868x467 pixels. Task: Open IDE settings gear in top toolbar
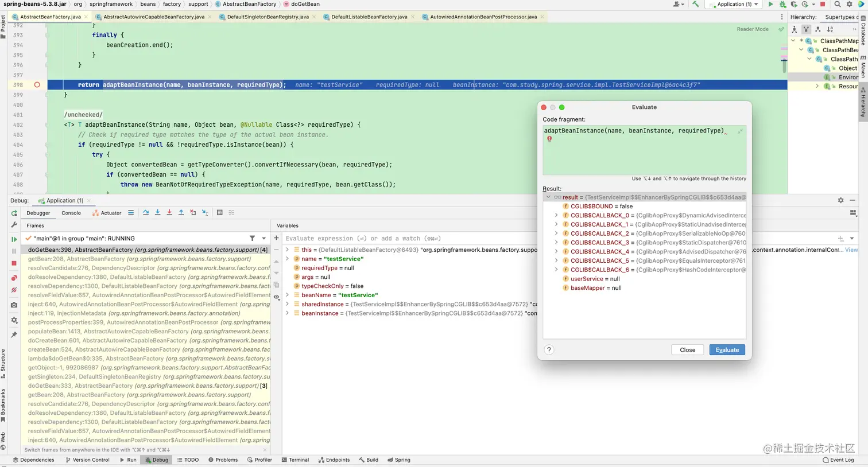849,4
